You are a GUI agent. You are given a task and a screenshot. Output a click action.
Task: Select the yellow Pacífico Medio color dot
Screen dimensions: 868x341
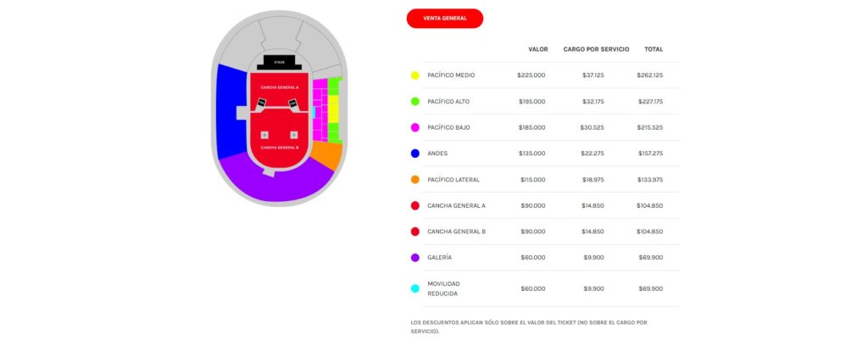click(415, 75)
